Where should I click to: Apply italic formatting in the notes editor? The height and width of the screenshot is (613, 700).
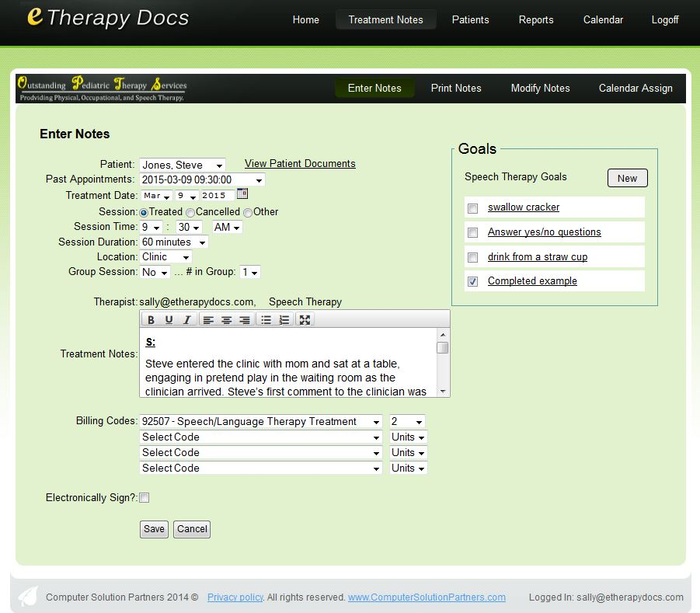click(186, 320)
